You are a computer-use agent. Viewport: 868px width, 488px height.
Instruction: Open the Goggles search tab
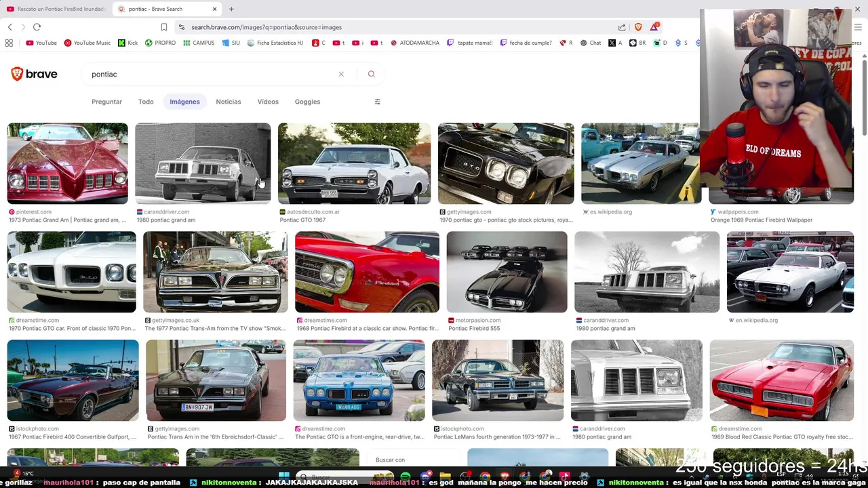[307, 102]
